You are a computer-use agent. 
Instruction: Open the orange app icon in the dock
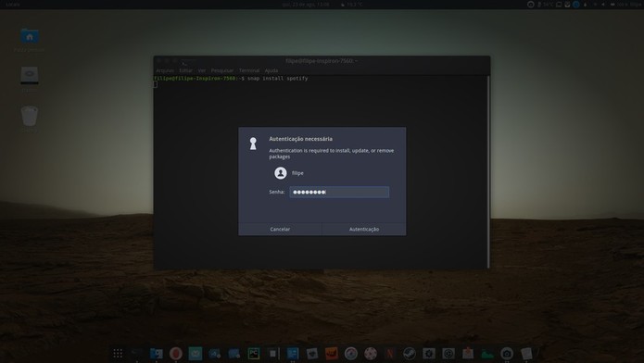point(332,353)
